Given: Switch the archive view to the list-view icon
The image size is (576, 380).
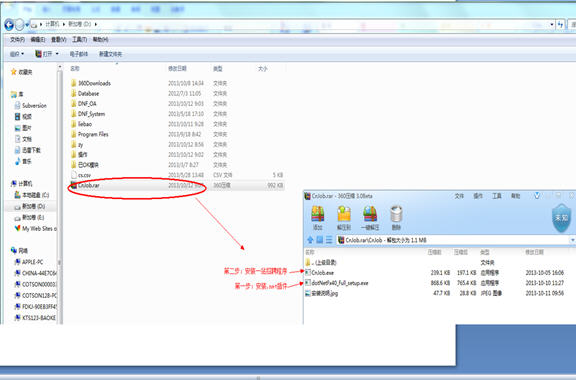Looking at the screenshot, I should click(x=329, y=240).
